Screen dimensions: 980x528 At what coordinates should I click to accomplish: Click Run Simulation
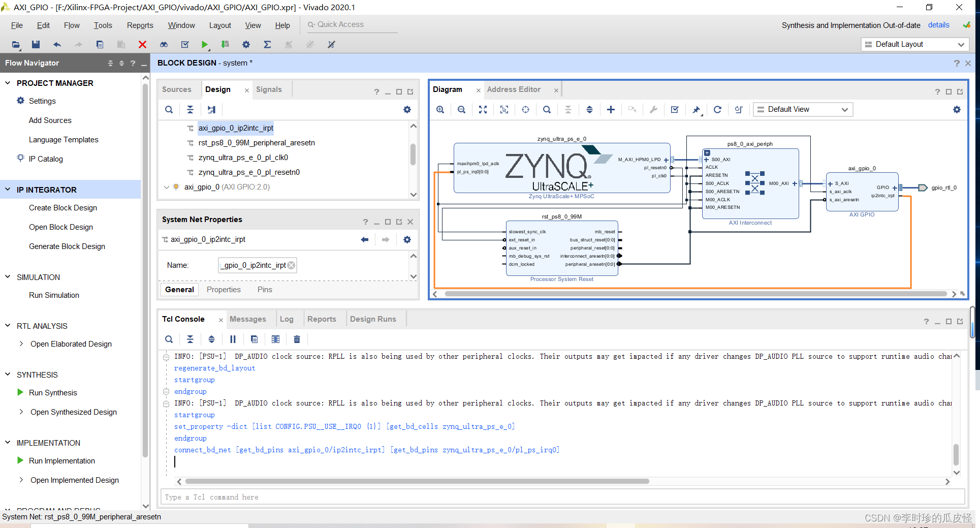pyautogui.click(x=54, y=295)
